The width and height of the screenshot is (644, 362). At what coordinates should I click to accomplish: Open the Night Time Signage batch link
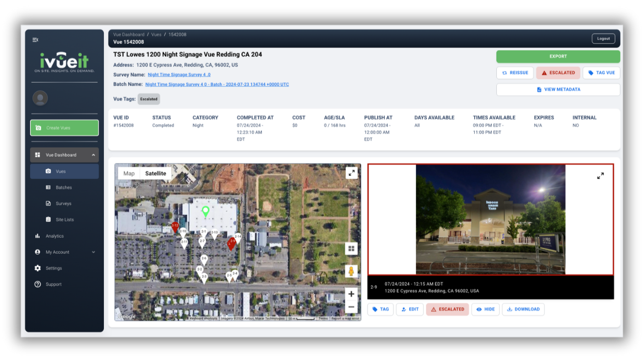217,84
